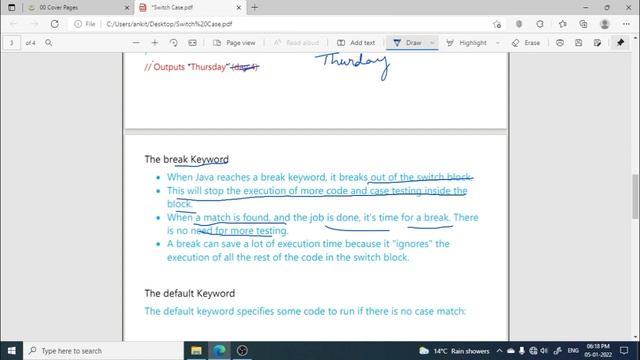
Task: Toggle the Highlight tool
Action: pos(467,43)
